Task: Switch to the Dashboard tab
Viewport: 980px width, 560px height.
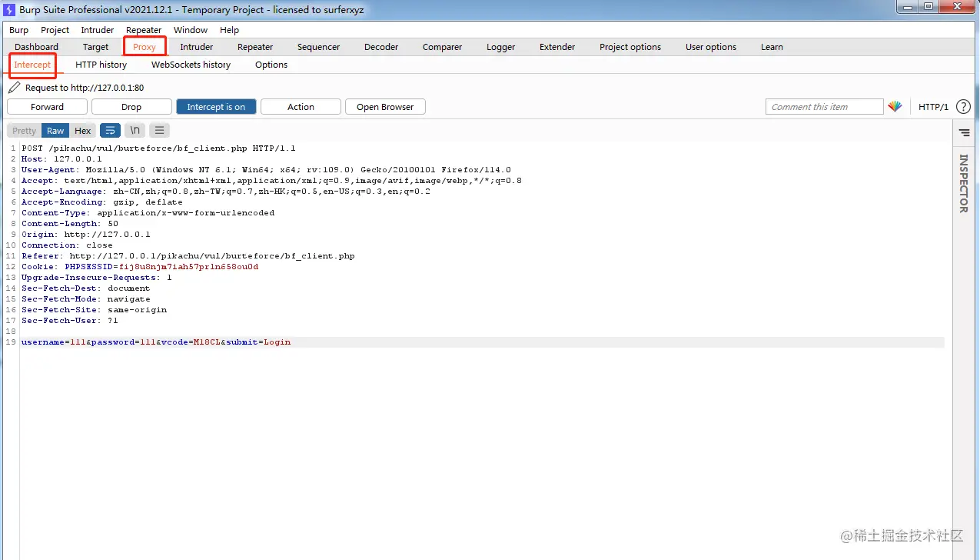Action: (x=37, y=47)
